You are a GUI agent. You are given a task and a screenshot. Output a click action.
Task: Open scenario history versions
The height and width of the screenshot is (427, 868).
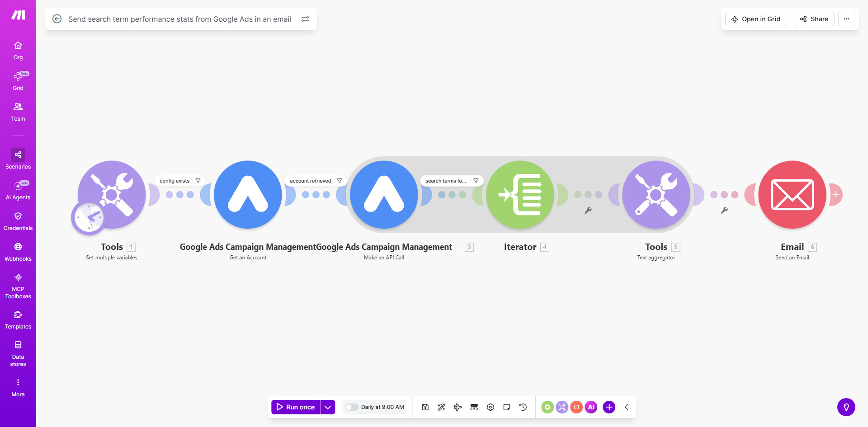tap(523, 407)
